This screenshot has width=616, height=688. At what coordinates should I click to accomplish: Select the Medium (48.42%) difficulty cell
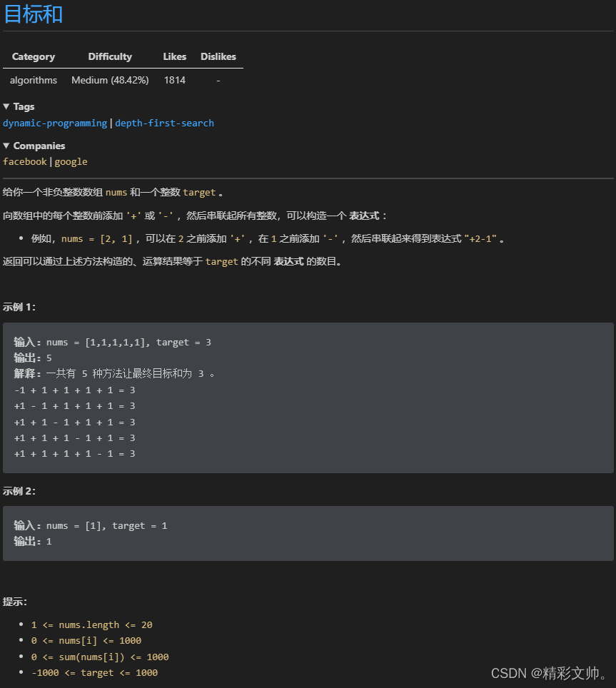tap(110, 80)
